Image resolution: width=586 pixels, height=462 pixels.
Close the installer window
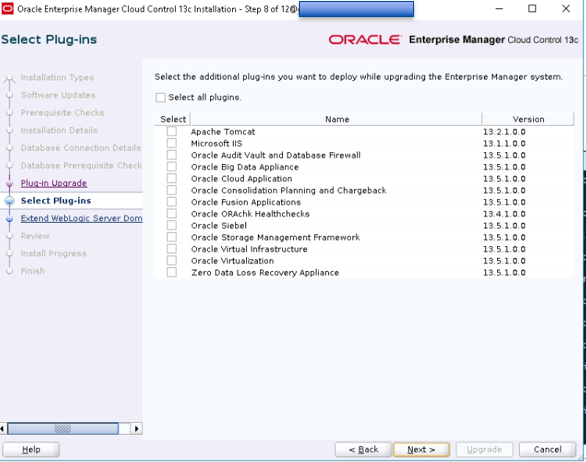(x=566, y=9)
